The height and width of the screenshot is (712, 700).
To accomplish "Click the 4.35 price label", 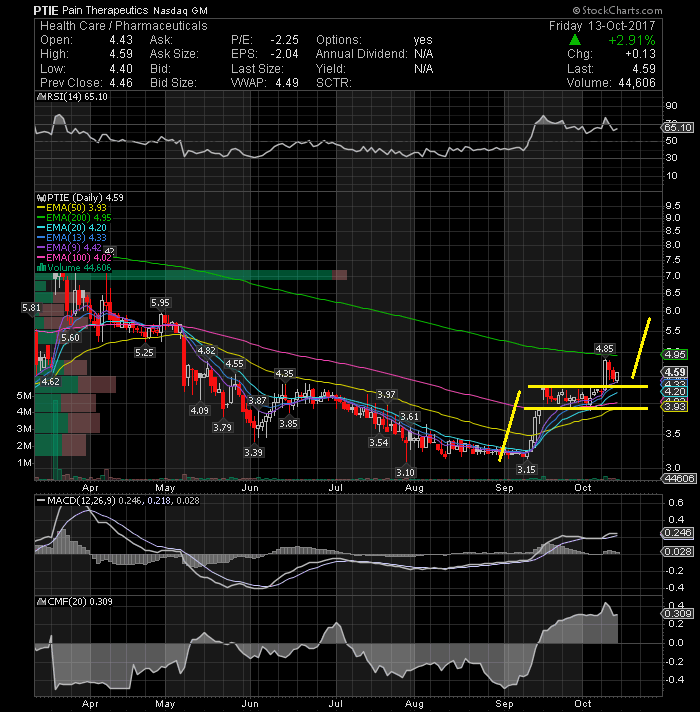I will click(x=285, y=374).
